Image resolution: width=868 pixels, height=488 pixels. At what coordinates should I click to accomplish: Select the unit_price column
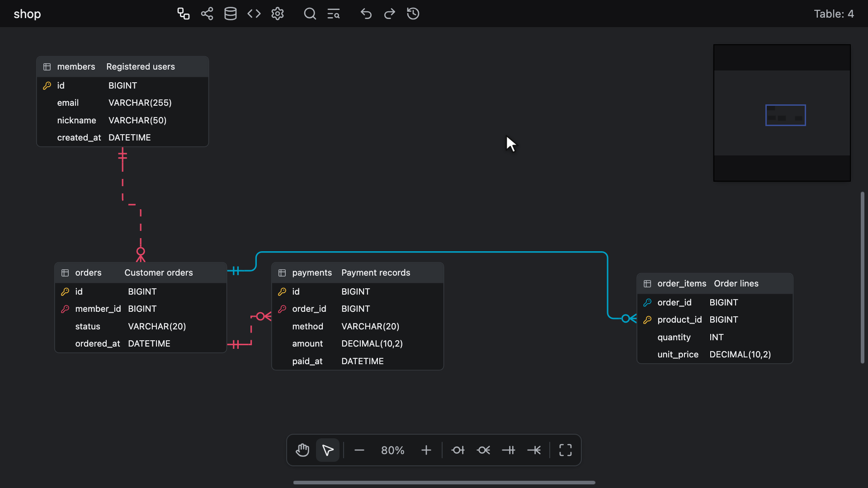click(678, 355)
